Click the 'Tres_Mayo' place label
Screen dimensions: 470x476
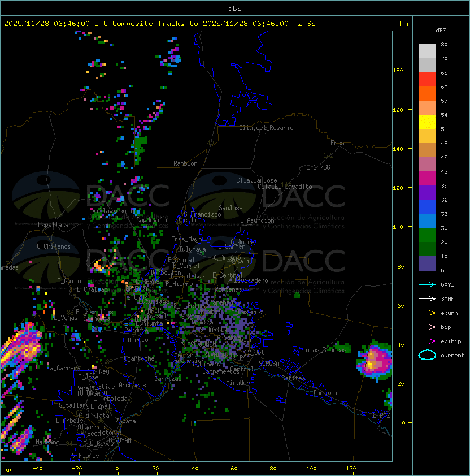pos(186,239)
